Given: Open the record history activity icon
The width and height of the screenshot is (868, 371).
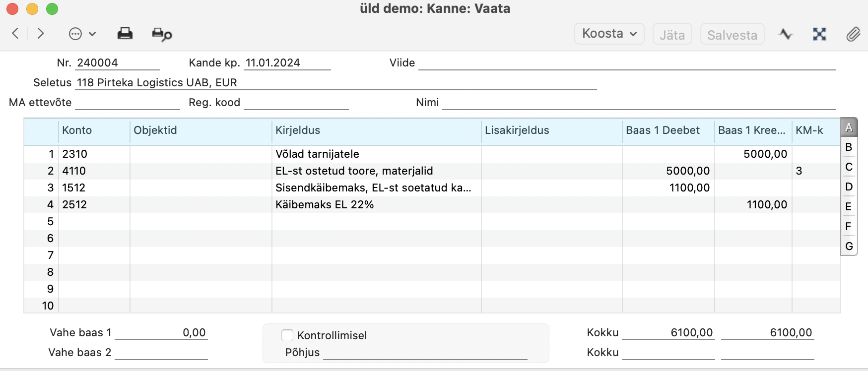Looking at the screenshot, I should coord(786,34).
